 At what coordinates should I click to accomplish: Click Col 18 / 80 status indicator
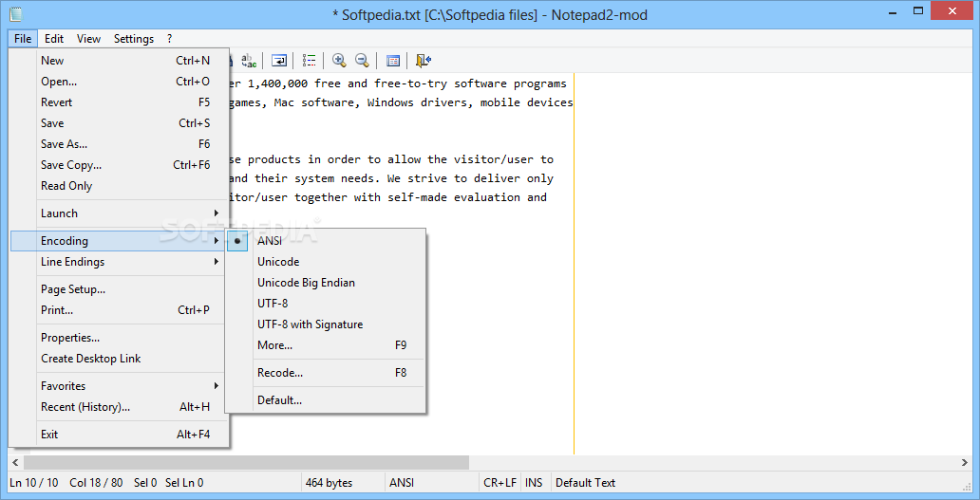pyautogui.click(x=96, y=483)
